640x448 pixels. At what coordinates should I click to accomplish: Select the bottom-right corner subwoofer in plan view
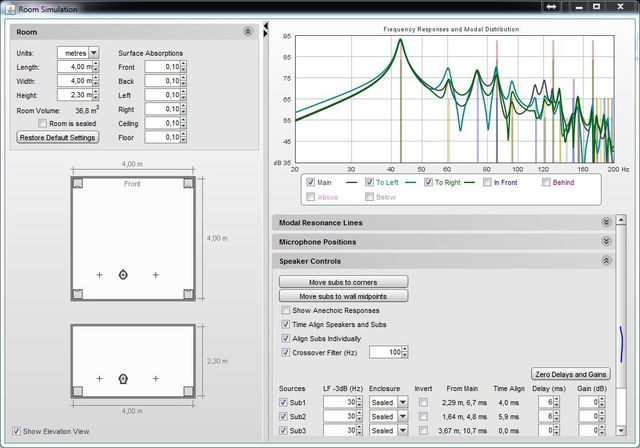tap(188, 294)
